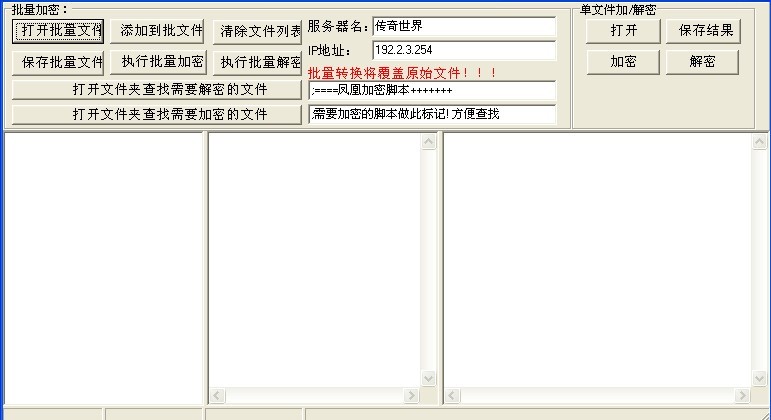Encrypt the single file with 加密
This screenshot has height=420, width=771.
point(624,62)
